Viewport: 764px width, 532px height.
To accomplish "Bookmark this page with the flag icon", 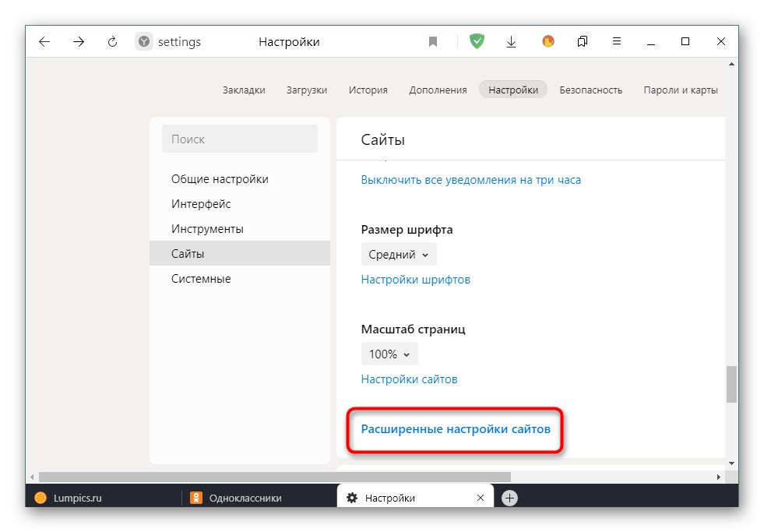I will (x=433, y=41).
